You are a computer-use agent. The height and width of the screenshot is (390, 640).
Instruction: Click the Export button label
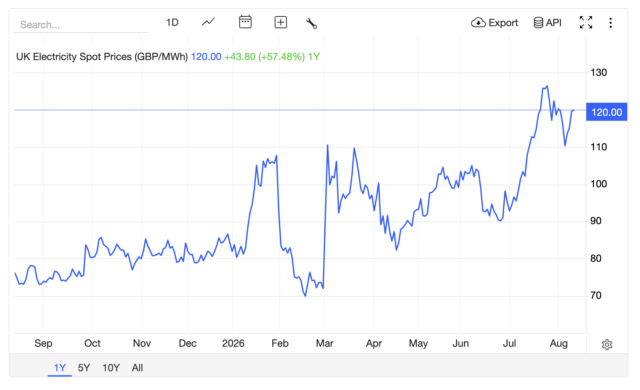(503, 23)
